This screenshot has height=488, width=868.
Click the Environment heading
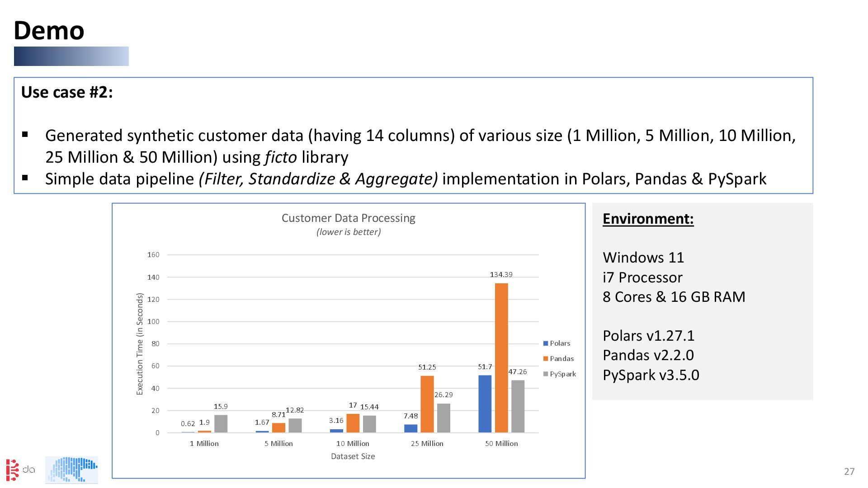648,219
